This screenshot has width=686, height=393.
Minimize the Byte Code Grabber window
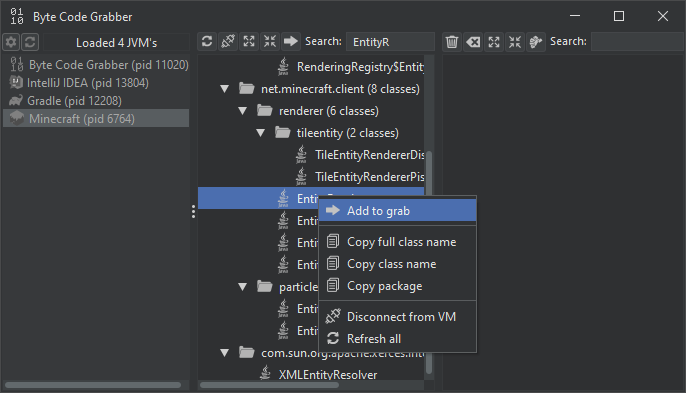pyautogui.click(x=575, y=17)
